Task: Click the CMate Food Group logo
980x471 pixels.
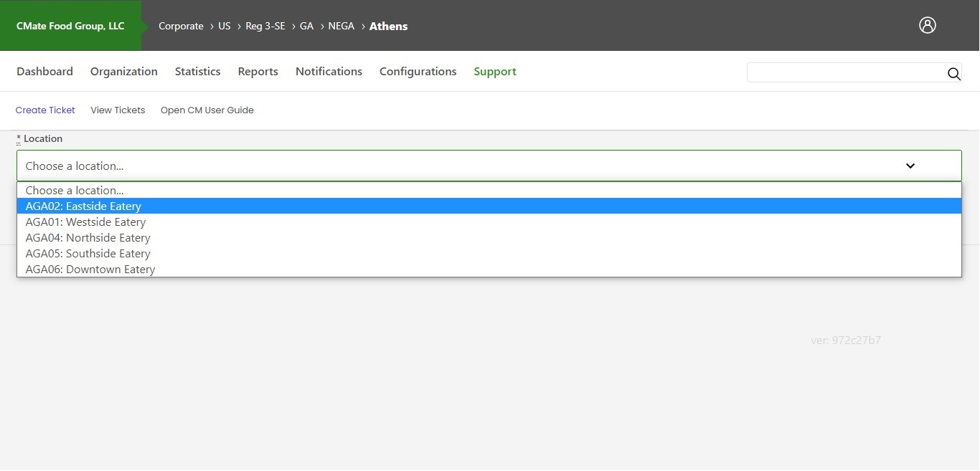Action: point(70,25)
